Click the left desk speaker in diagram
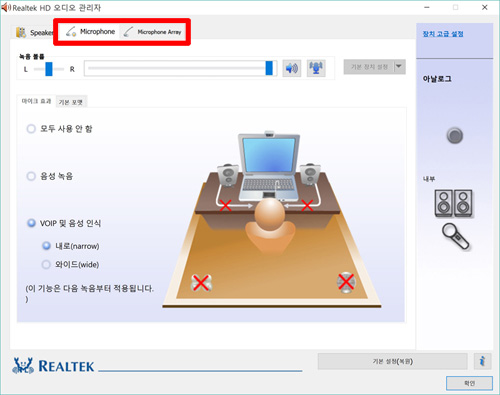This screenshot has height=395, width=500. pyautogui.click(x=228, y=175)
